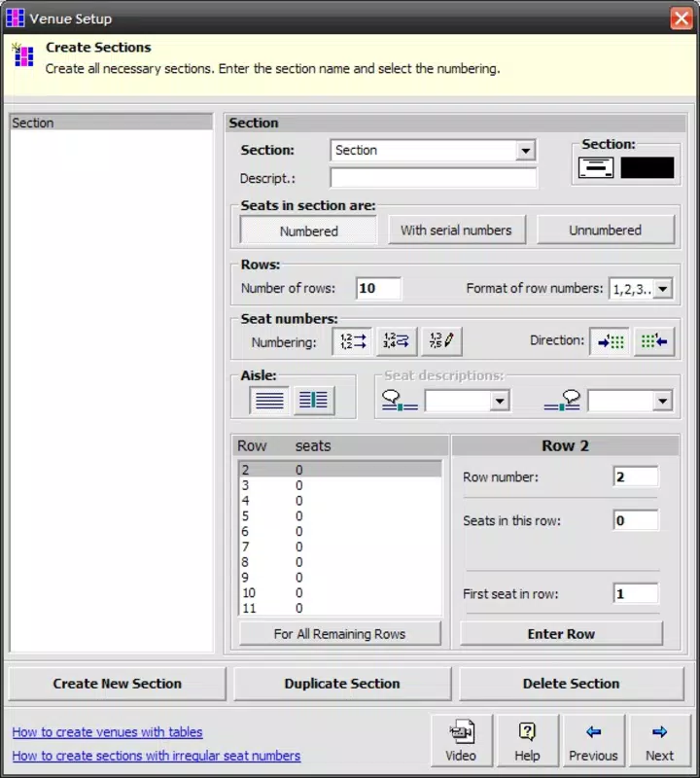Focus the Number of rows field
This screenshot has height=778, width=700.
coord(378,288)
